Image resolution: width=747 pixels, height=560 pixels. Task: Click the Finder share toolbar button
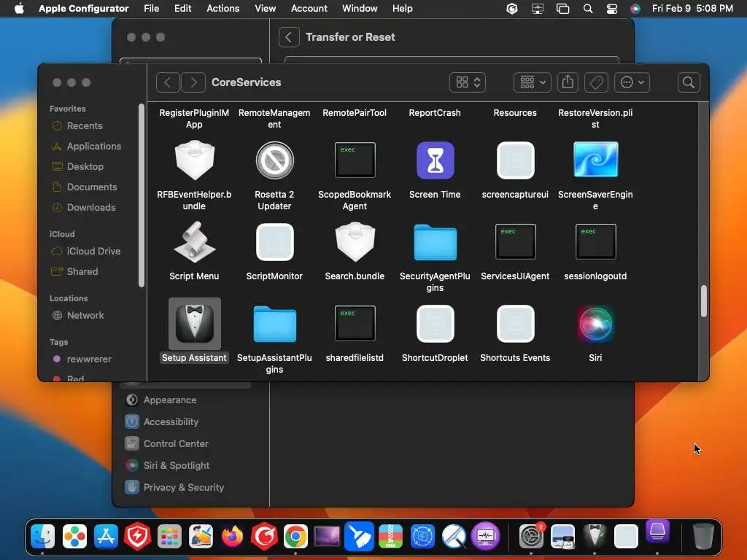pyautogui.click(x=568, y=82)
